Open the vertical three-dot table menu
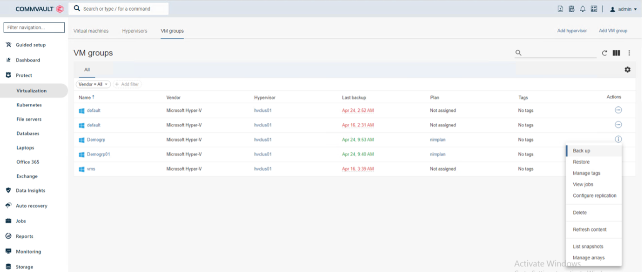 629,53
